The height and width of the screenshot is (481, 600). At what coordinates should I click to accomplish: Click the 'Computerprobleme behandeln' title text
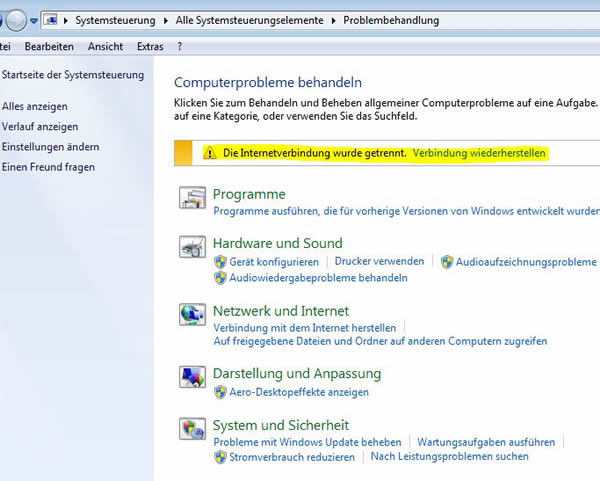[268, 82]
